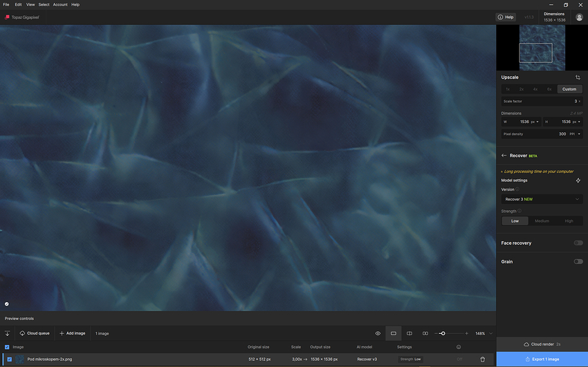Click Add image button
The width and height of the screenshot is (588, 367).
point(73,333)
